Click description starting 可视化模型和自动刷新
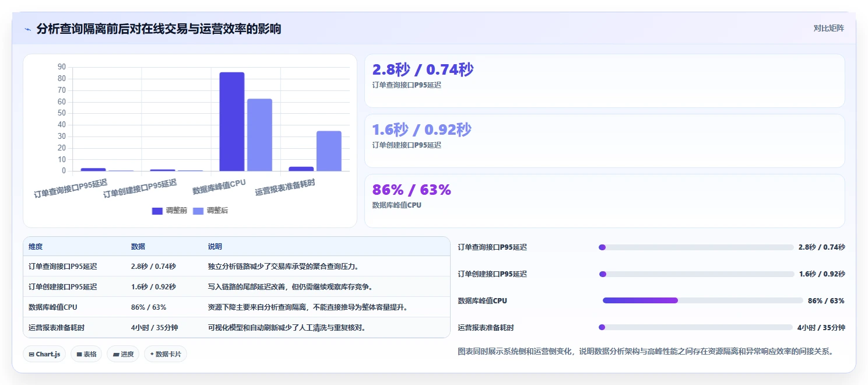The width and height of the screenshot is (868, 385). click(287, 328)
